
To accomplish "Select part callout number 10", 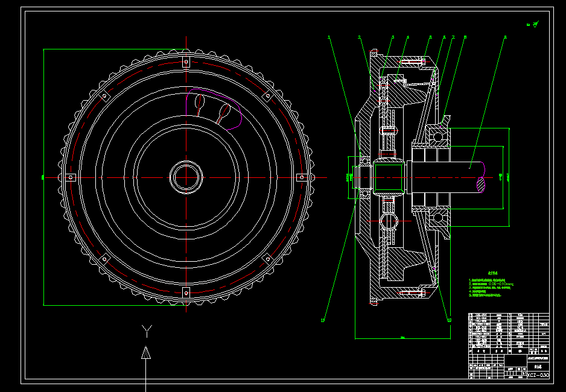I will (450, 320).
